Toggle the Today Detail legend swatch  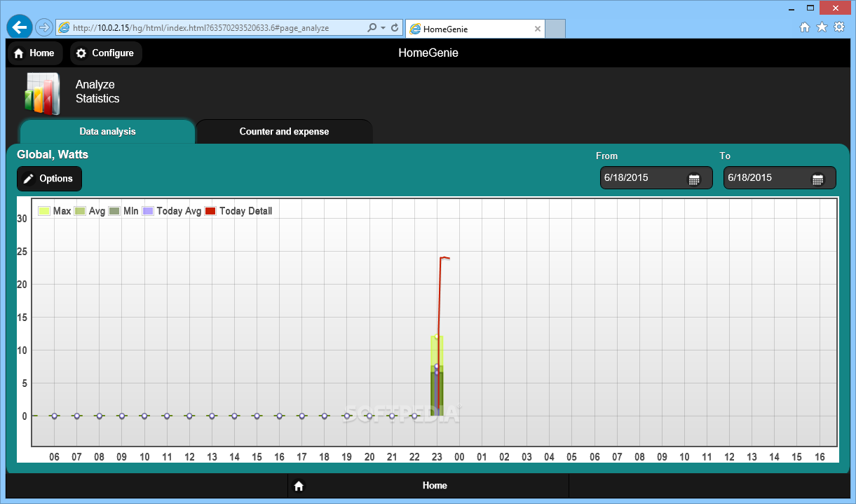coord(210,211)
